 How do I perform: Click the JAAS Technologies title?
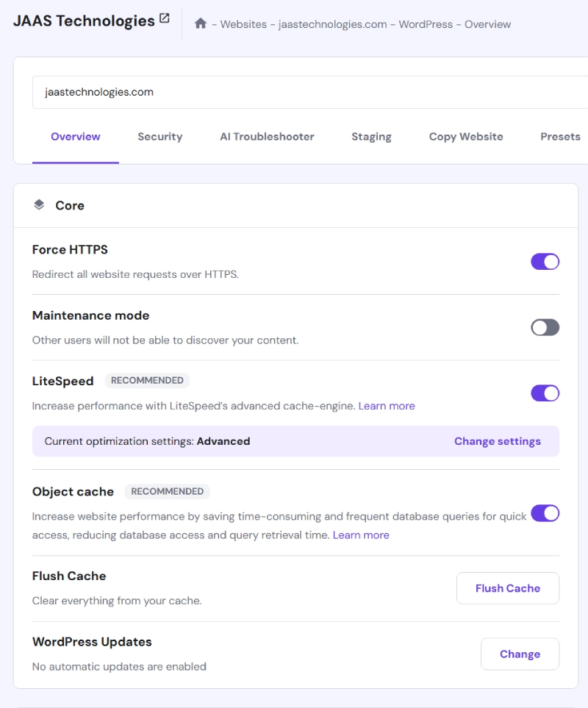84,21
